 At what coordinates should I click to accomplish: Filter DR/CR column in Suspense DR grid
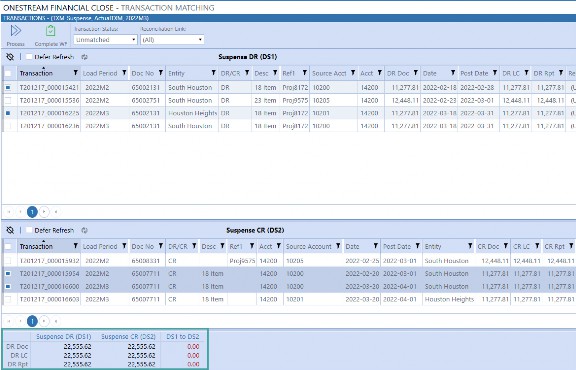point(247,73)
